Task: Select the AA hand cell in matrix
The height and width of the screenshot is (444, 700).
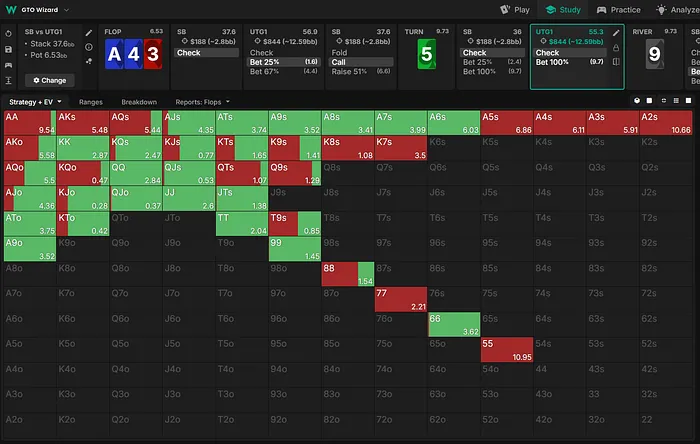Action: [29, 123]
